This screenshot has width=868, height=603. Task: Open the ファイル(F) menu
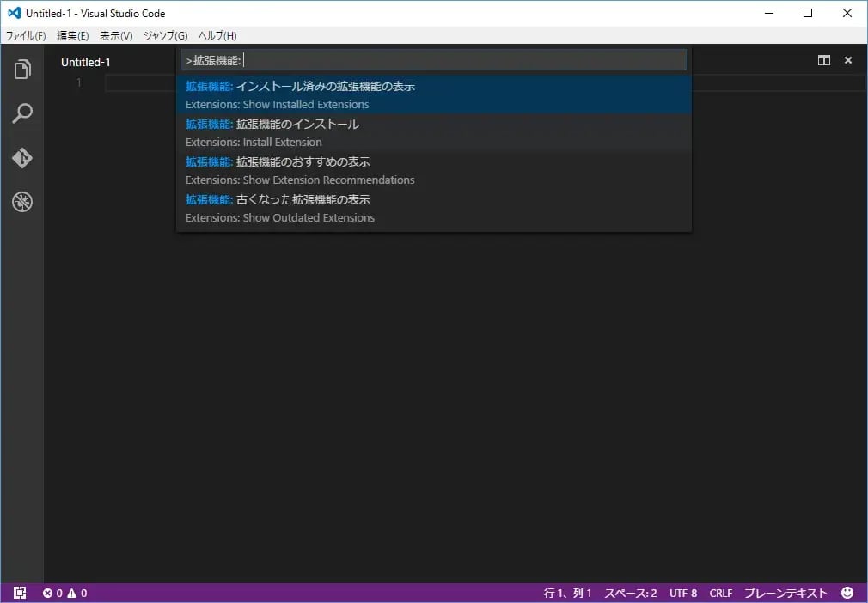pos(26,35)
